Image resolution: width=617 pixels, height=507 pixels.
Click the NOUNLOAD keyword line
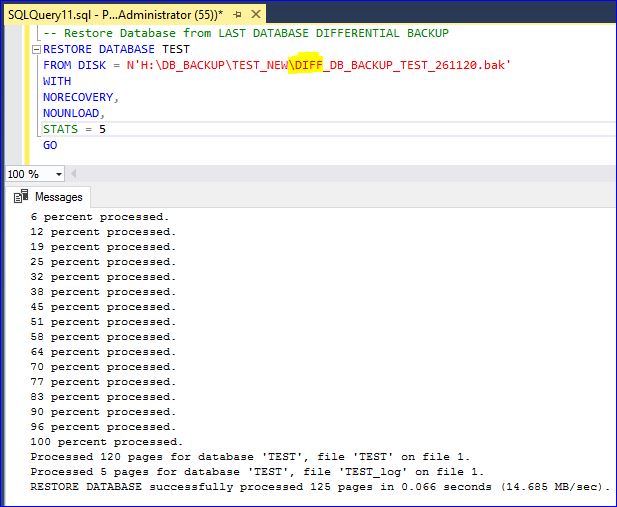[x=73, y=113]
